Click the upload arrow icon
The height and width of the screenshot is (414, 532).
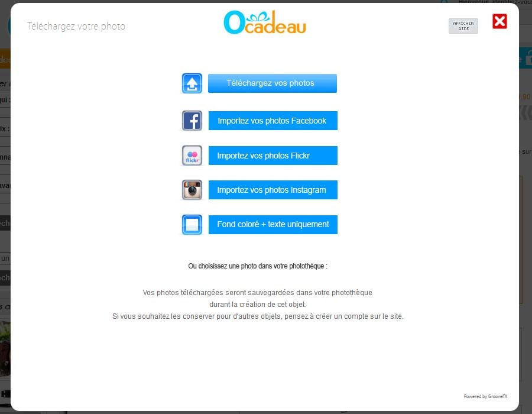click(192, 83)
